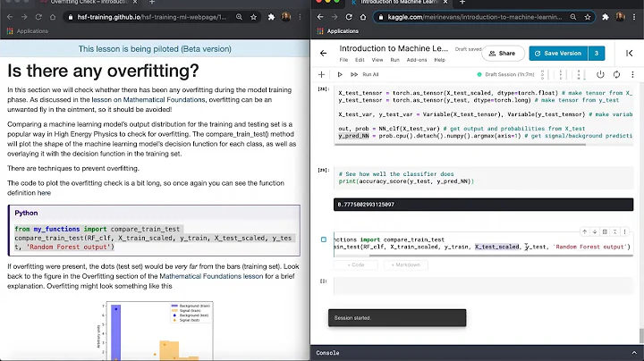
Task: Expand the Console panel chevron
Action: click(634, 353)
